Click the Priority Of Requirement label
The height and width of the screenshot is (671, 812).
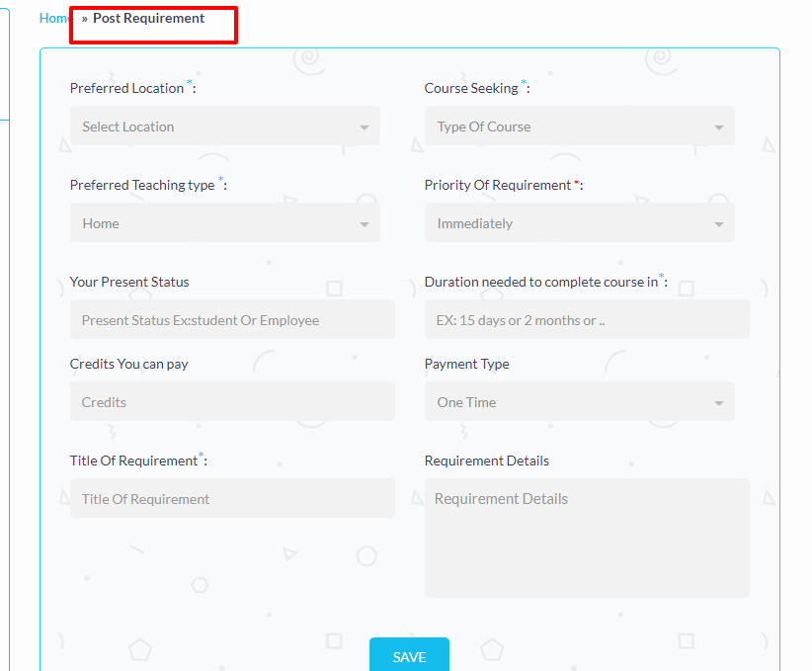tap(498, 185)
